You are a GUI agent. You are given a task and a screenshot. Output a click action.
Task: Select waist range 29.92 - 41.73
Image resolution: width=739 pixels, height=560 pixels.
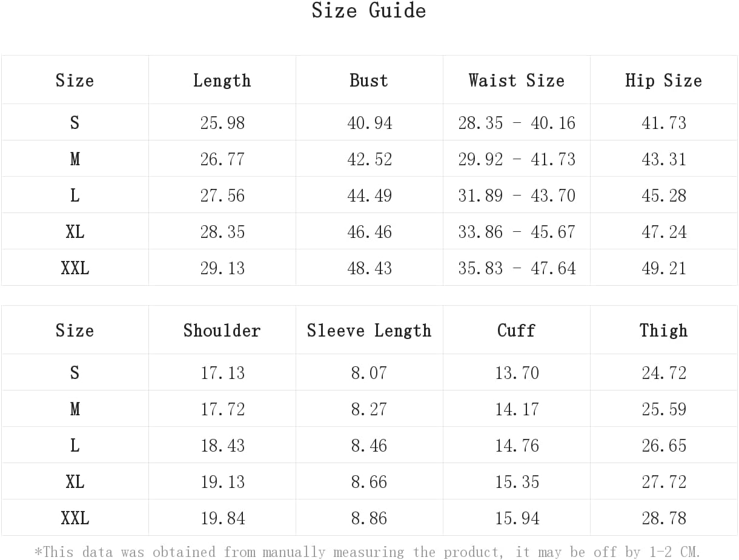517,159
